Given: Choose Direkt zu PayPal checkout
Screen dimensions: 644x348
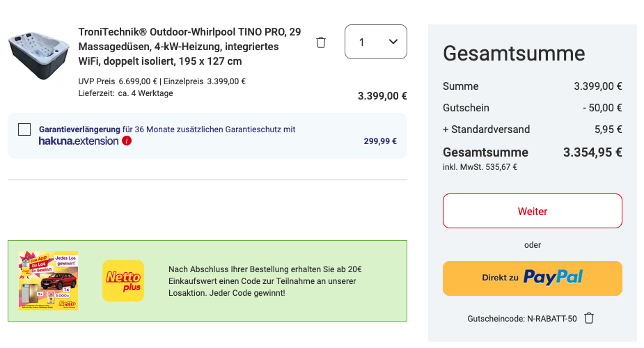Looking at the screenshot, I should [533, 278].
